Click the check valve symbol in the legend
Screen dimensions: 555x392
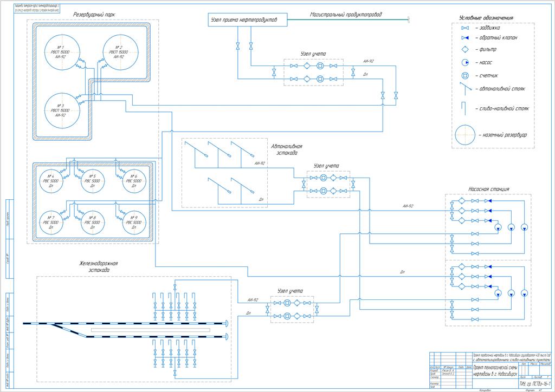[465, 38]
